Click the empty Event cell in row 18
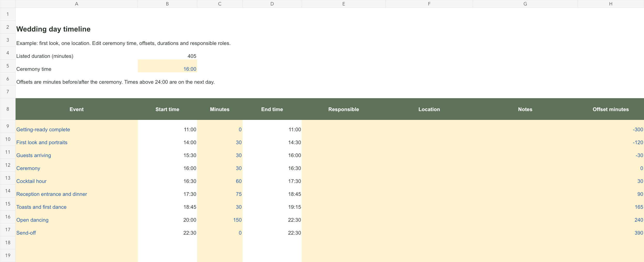Image resolution: width=644 pixels, height=262 pixels. 77,243
